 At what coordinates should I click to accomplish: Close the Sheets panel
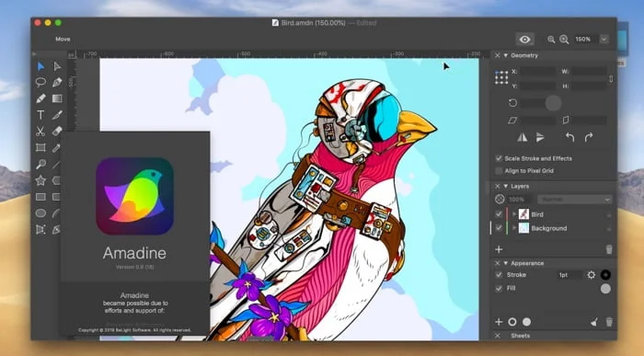498,336
